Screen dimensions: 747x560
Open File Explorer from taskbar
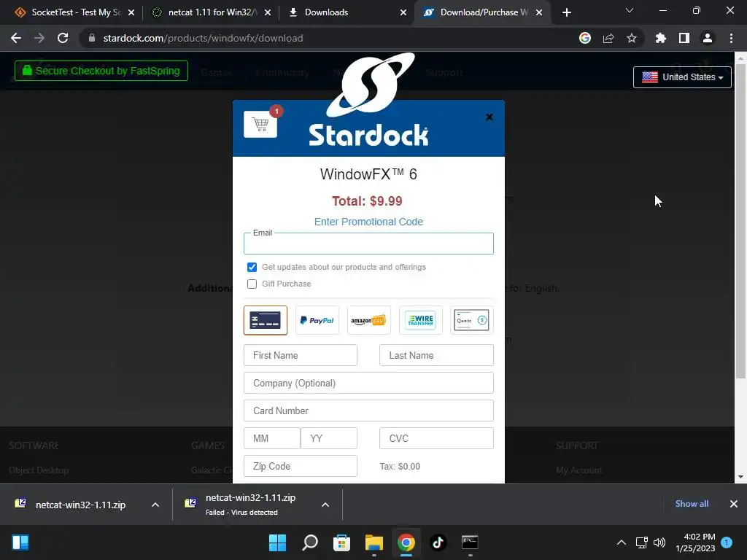[x=374, y=542]
